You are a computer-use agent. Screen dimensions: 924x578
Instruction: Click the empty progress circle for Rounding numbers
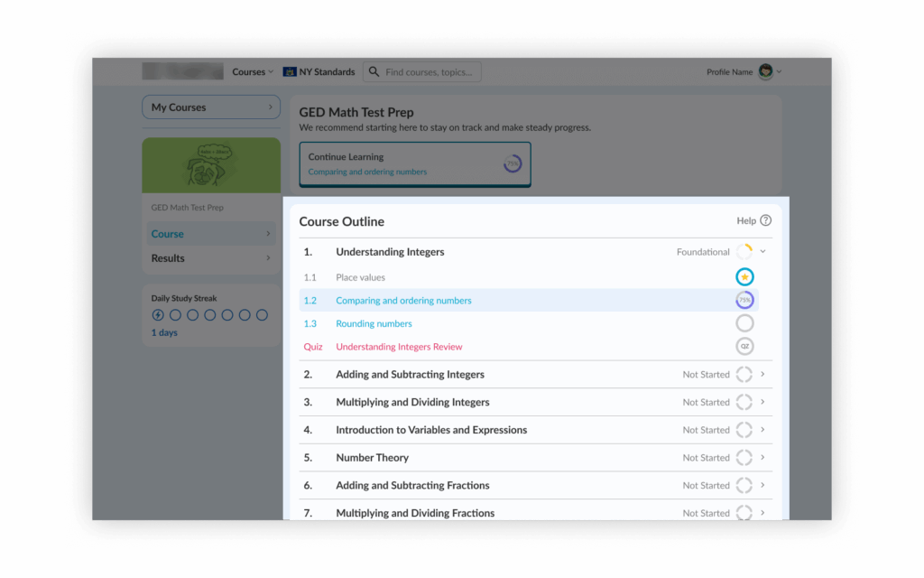click(x=744, y=323)
